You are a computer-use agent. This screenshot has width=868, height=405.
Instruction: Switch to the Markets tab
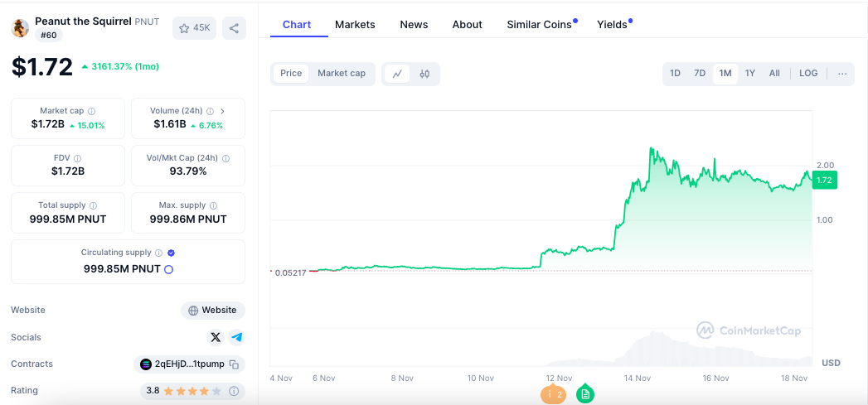(x=355, y=25)
